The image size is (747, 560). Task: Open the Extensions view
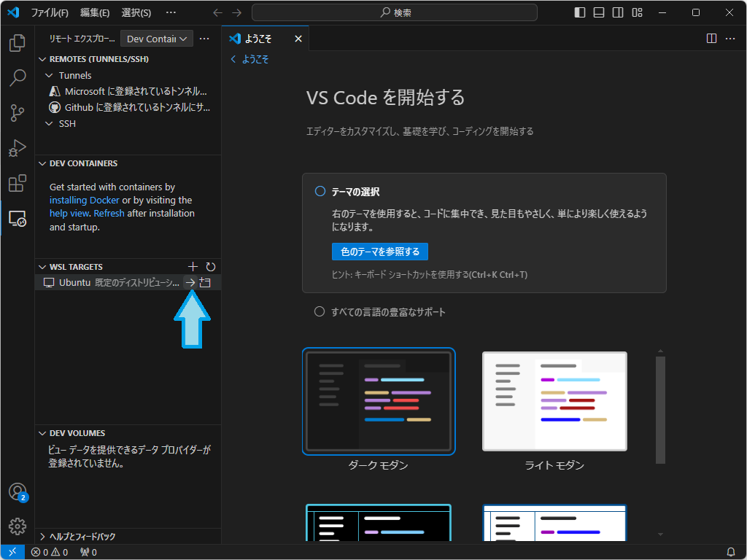tap(18, 183)
